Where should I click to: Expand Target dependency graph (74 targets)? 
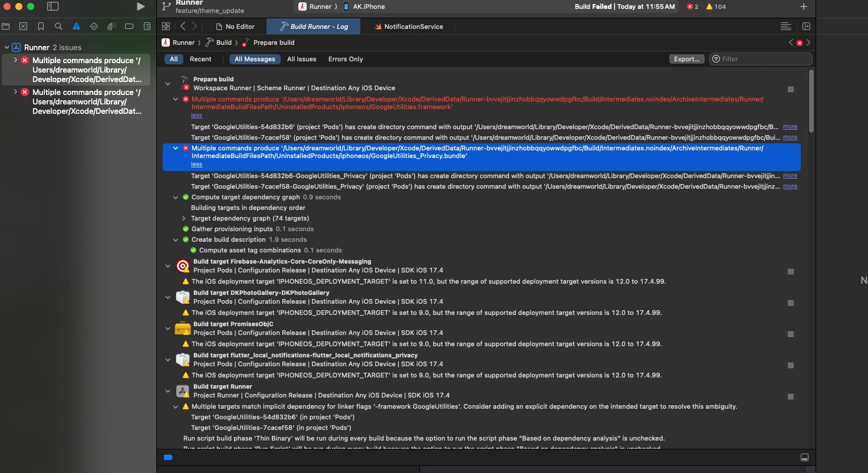click(x=183, y=218)
